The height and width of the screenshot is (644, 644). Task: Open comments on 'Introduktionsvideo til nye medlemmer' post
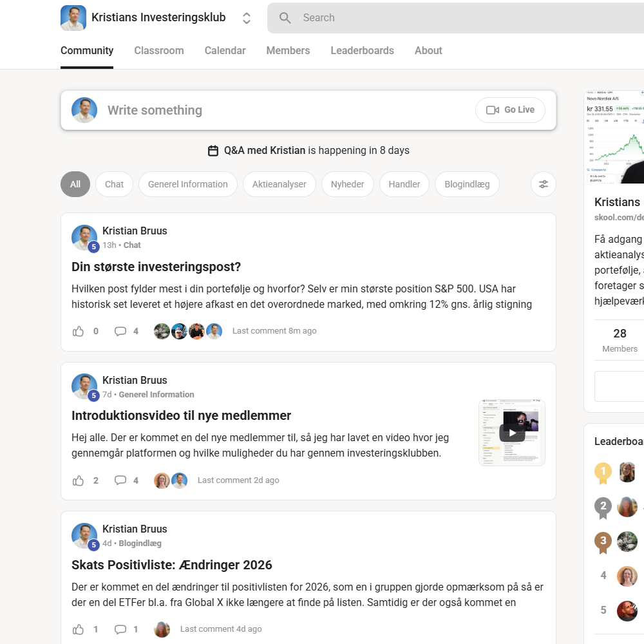pyautogui.click(x=120, y=480)
